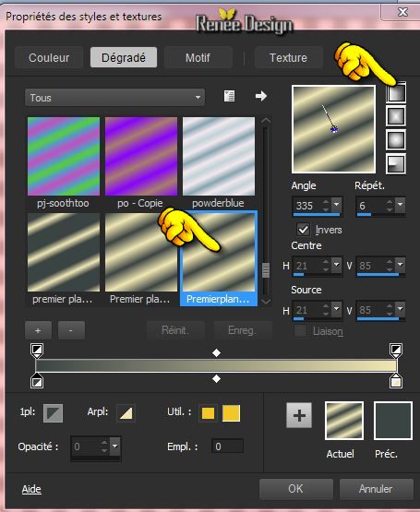Confirm with the OK button

295,489
